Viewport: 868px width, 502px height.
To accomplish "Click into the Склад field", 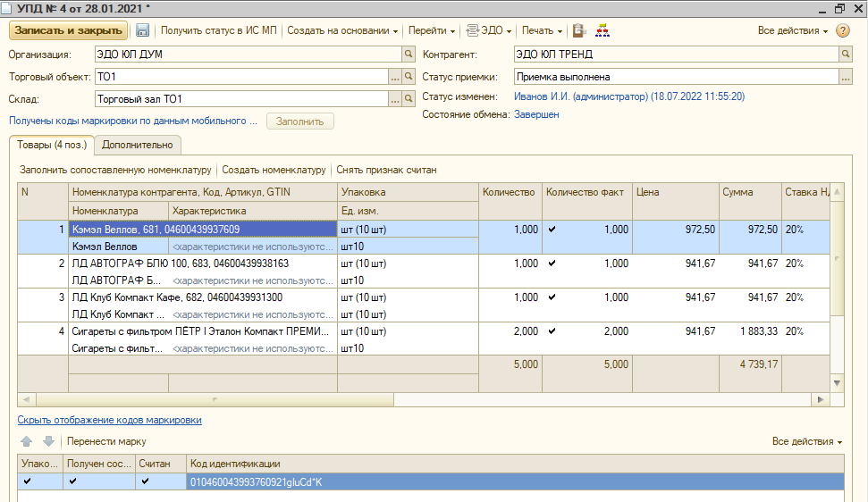I will coord(241,99).
